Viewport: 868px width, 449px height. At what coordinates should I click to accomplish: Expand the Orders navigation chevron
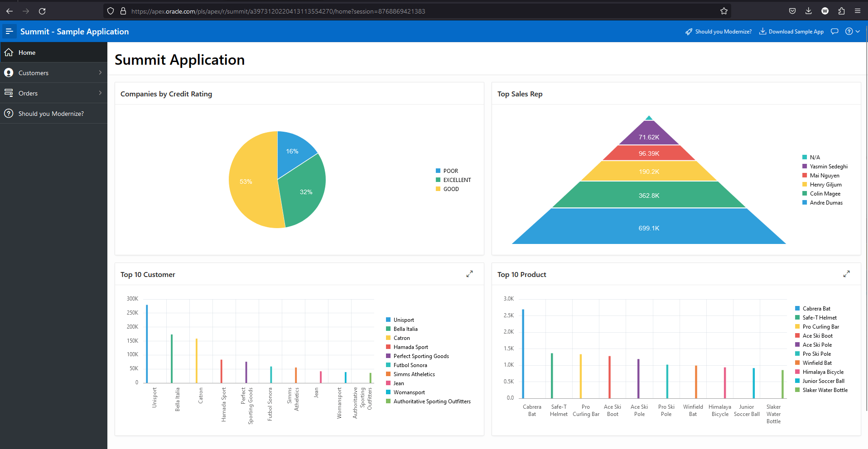click(x=100, y=93)
